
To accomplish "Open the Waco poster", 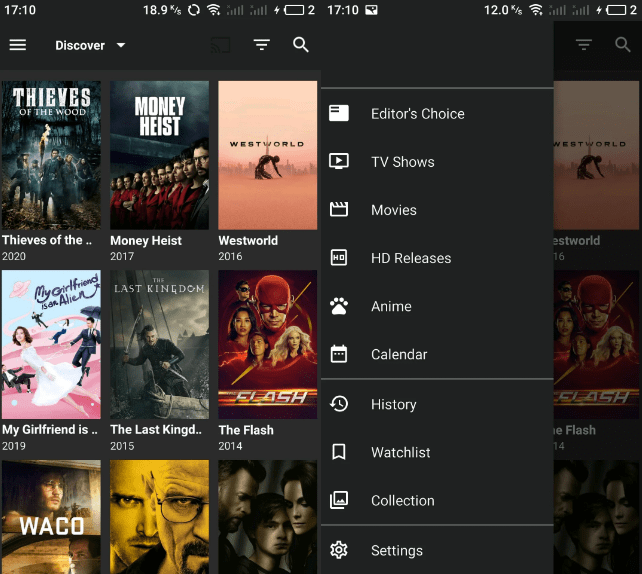I will tap(51, 517).
